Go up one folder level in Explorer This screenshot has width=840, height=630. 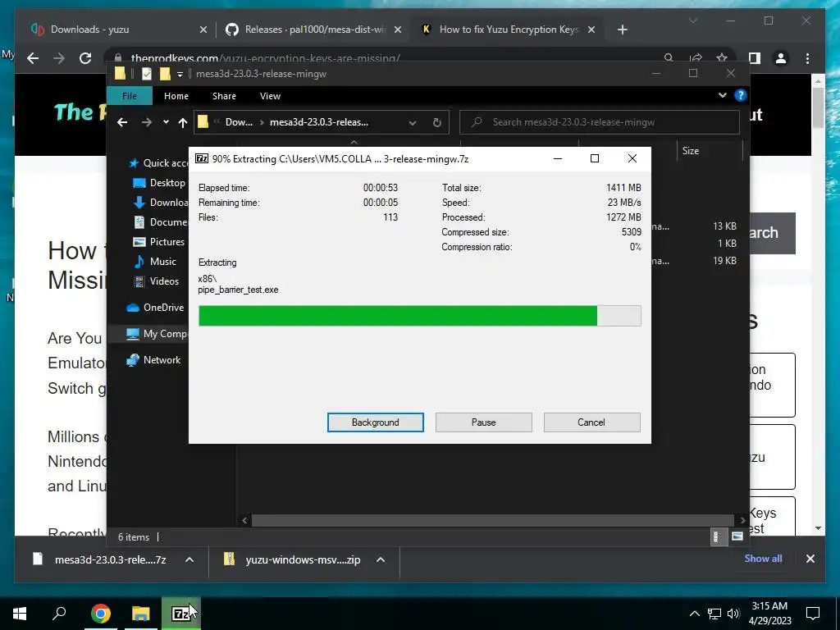[183, 123]
